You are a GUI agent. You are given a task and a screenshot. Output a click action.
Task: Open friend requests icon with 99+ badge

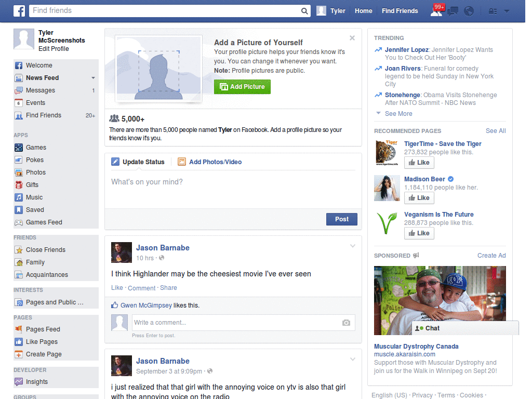(x=436, y=10)
